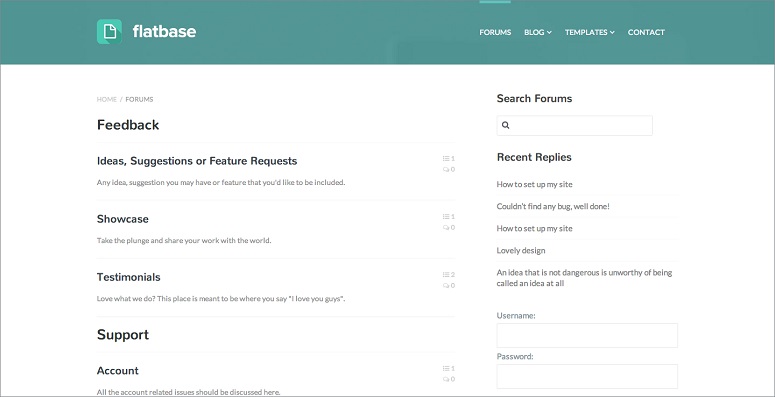Viewport: 775px width, 397px height.
Task: Open the Blog nav item
Action: [534, 32]
